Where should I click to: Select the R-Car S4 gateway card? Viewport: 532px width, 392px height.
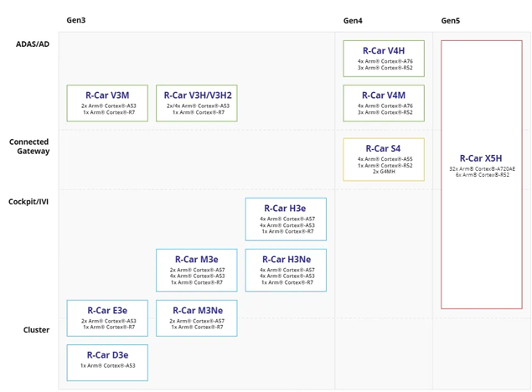tap(384, 159)
